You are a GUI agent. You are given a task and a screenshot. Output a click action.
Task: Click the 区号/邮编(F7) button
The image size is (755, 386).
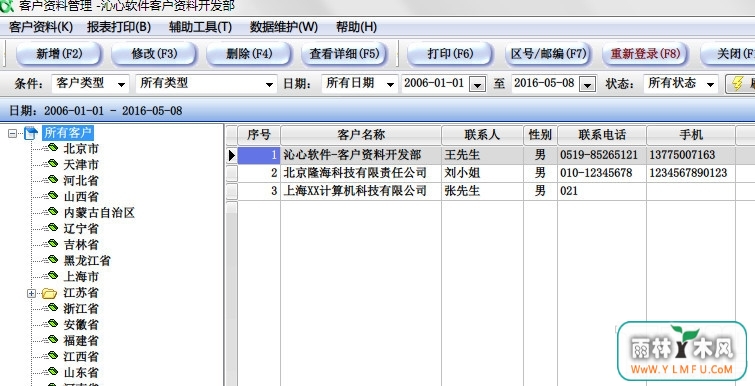[548, 53]
